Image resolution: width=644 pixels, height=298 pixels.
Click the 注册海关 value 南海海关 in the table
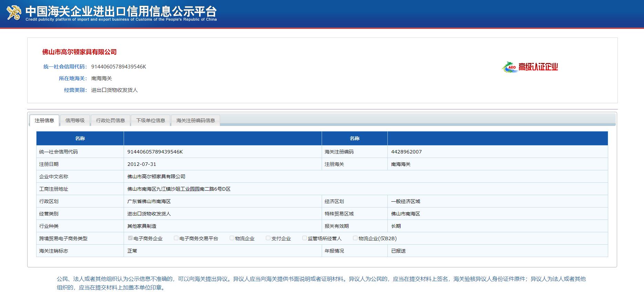[x=401, y=164]
